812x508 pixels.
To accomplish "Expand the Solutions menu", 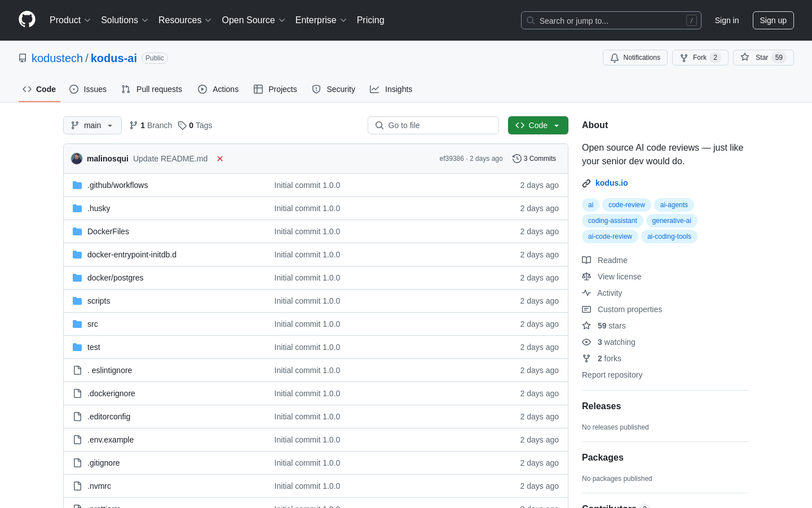I will (x=124, y=20).
